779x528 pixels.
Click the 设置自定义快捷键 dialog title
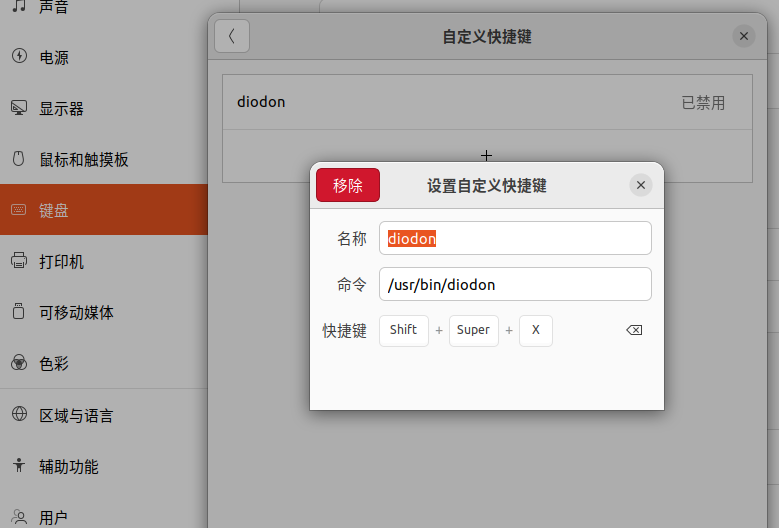coord(487,186)
